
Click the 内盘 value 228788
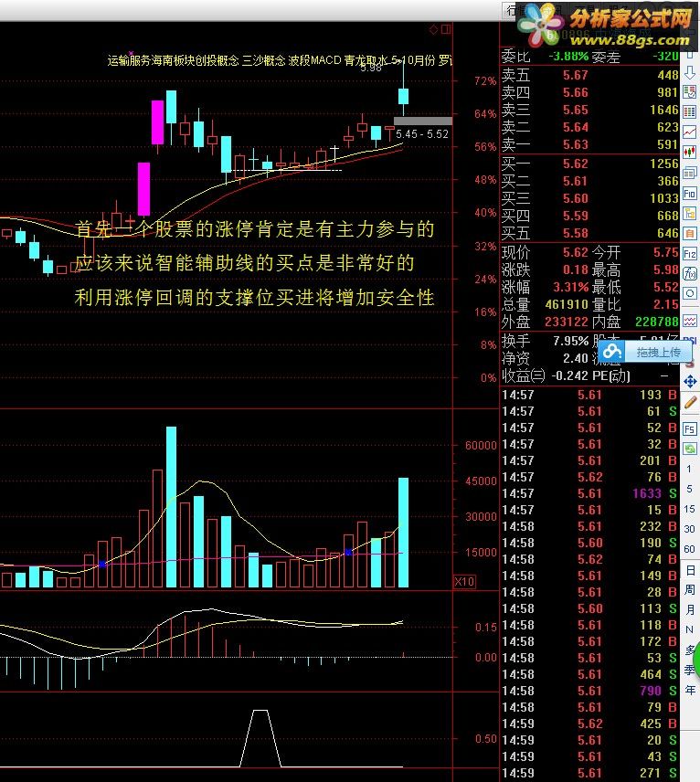click(x=657, y=322)
